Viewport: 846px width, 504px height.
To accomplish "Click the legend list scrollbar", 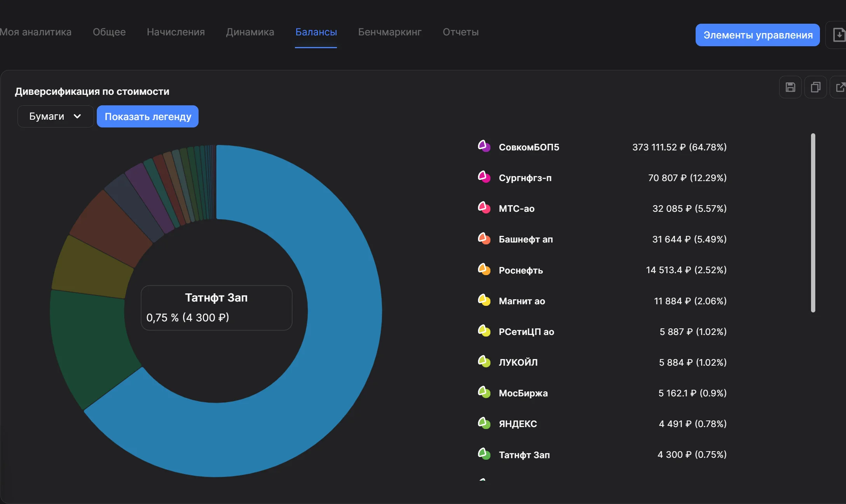I will (x=813, y=223).
